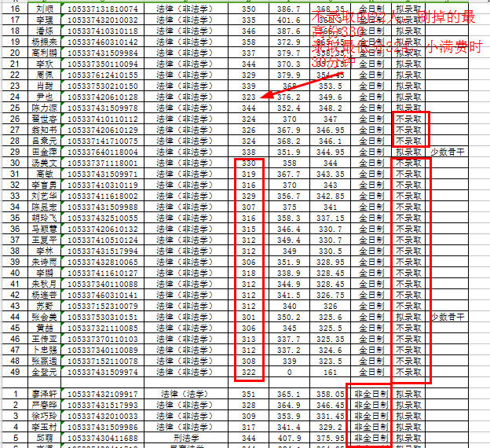Click the name cell 尹也
Image resolution: width=490 pixels, height=448 pixels.
click(x=44, y=97)
